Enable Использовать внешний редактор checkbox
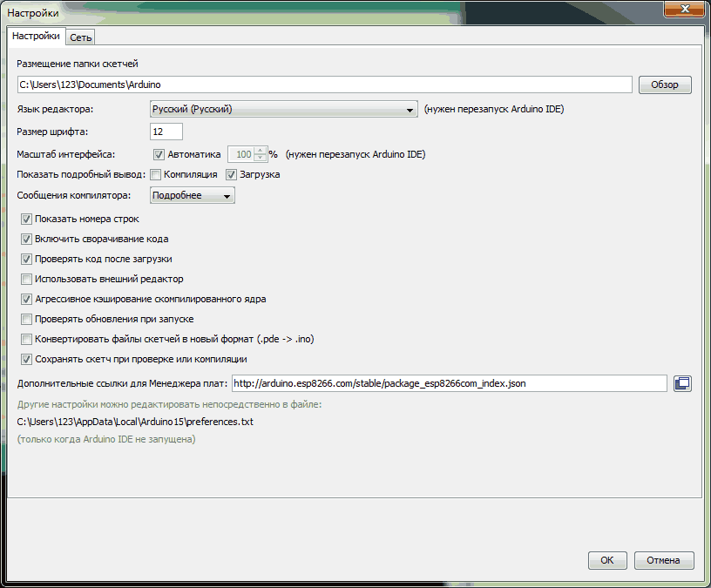Screen dimensions: 711x588 coord(26,279)
